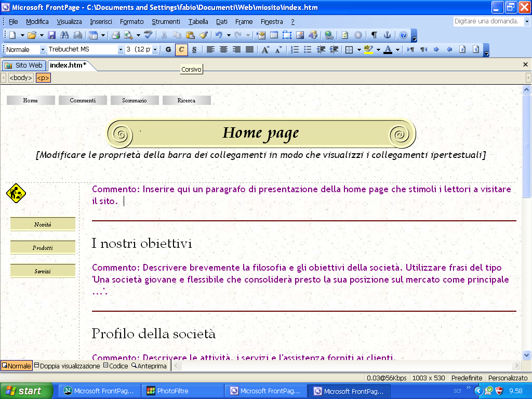The image size is (532, 399).
Task: Save the page with the floppy disk icon
Action: pyautogui.click(x=51, y=35)
